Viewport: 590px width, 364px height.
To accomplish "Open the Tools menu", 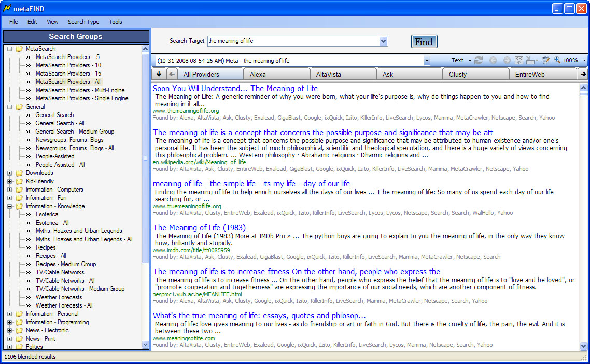I will [x=116, y=22].
